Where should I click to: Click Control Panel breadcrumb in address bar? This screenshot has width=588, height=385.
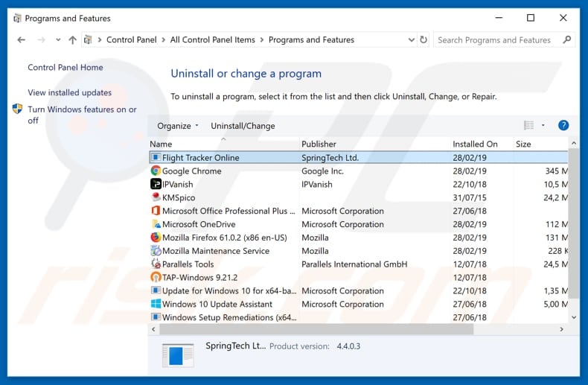[x=131, y=39]
